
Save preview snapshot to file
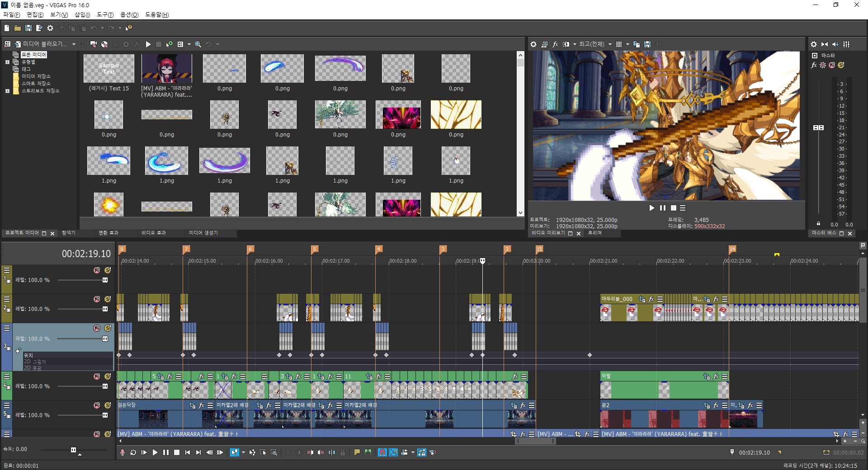click(x=647, y=44)
